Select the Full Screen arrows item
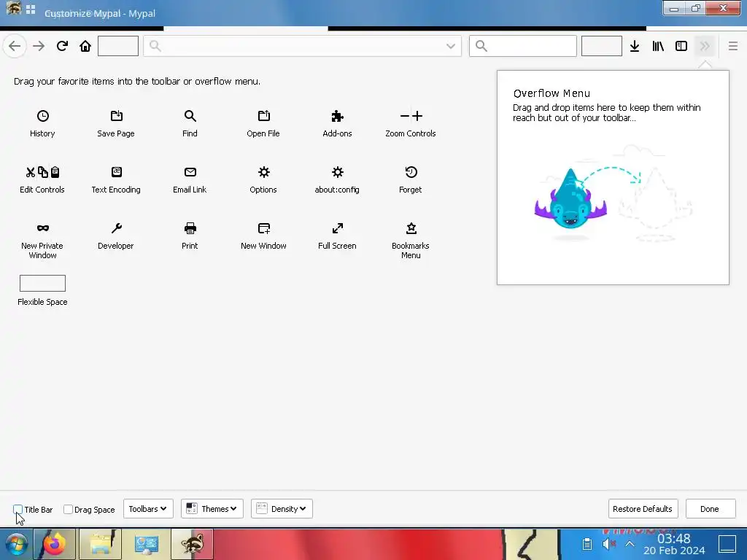The height and width of the screenshot is (560, 747). pos(337,236)
